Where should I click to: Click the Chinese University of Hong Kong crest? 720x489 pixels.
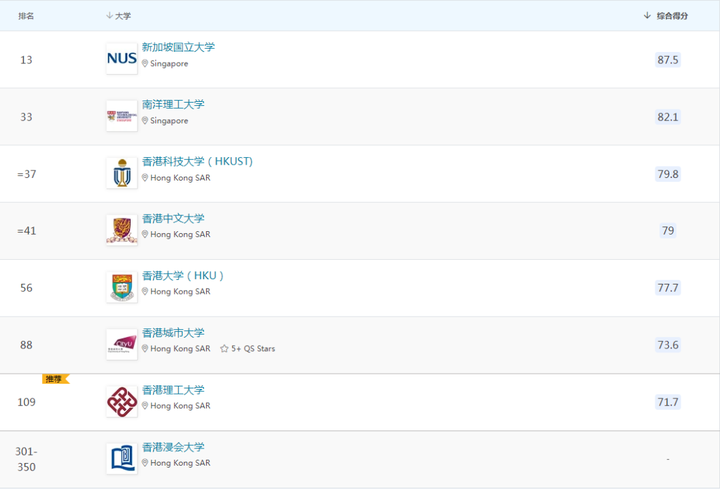[122, 230]
